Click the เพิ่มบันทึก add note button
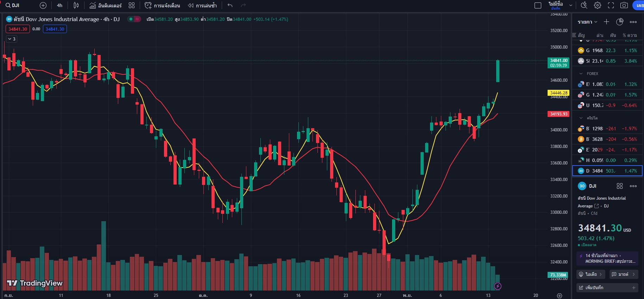This screenshot has height=299, width=644. (x=607, y=288)
